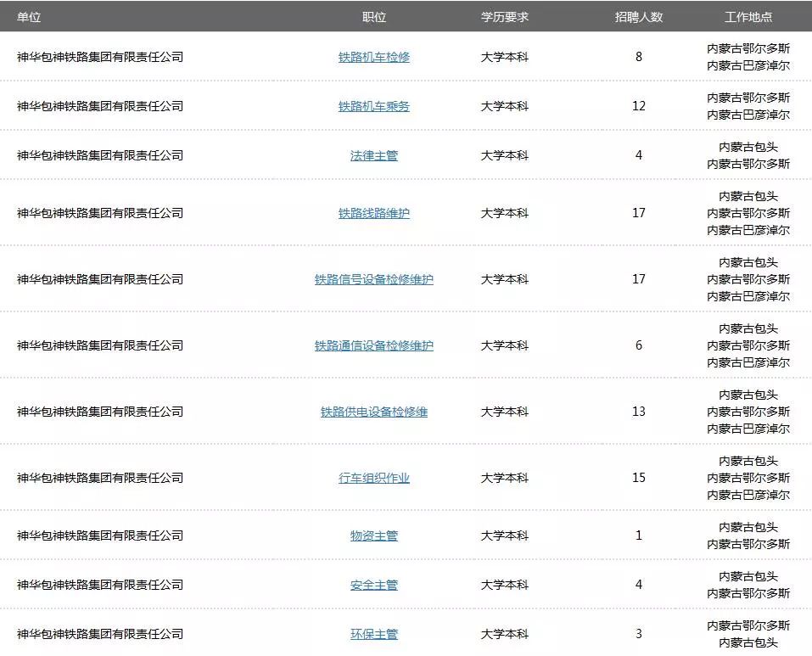Image resolution: width=812 pixels, height=656 pixels.
Task: Click the 职位 column header
Action: (374, 17)
